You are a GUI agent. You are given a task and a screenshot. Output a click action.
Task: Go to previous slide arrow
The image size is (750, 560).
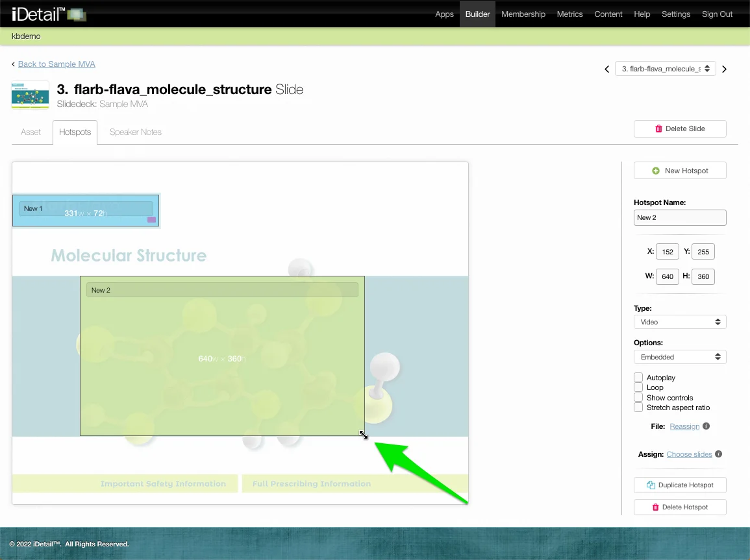[x=606, y=69]
